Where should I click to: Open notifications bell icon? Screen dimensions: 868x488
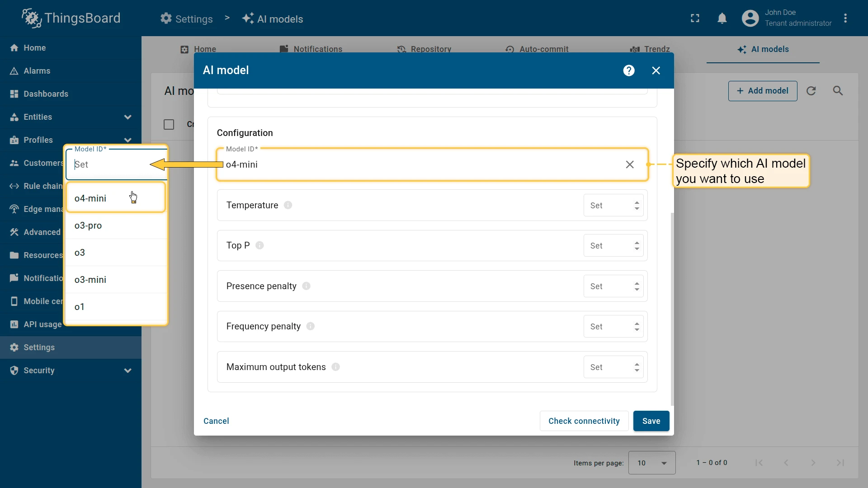(x=722, y=18)
